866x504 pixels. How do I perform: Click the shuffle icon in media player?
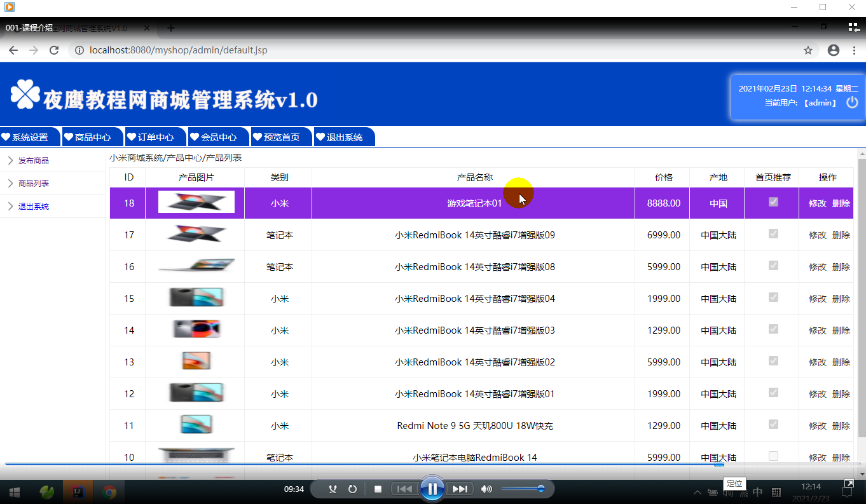click(332, 489)
